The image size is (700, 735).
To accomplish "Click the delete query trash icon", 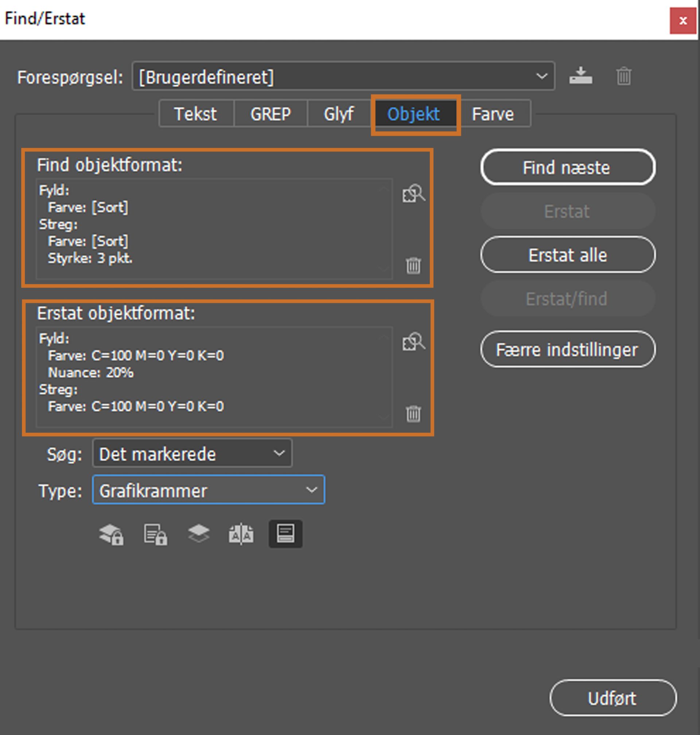I will pos(623,76).
